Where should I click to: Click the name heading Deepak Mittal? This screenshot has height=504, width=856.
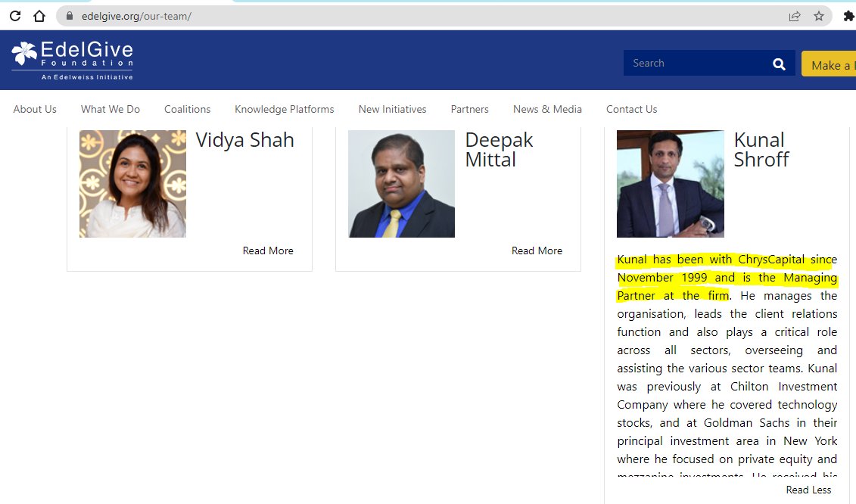click(x=499, y=150)
